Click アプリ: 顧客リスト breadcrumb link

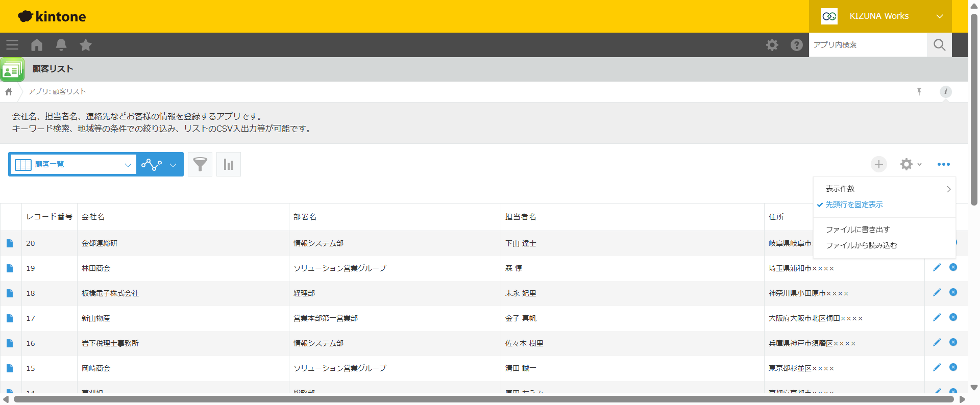click(57, 91)
